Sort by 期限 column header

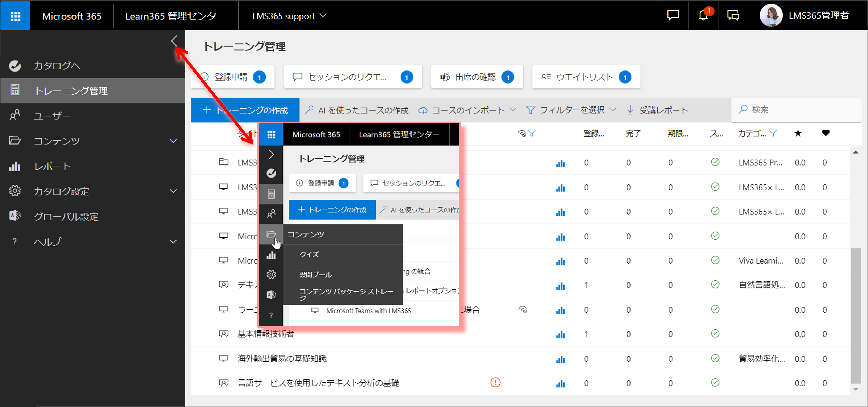[678, 134]
